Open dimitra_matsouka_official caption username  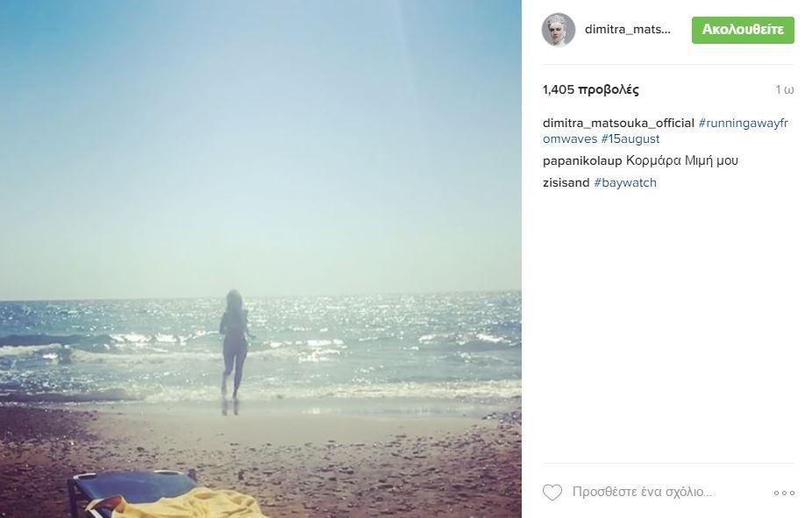[x=618, y=124]
